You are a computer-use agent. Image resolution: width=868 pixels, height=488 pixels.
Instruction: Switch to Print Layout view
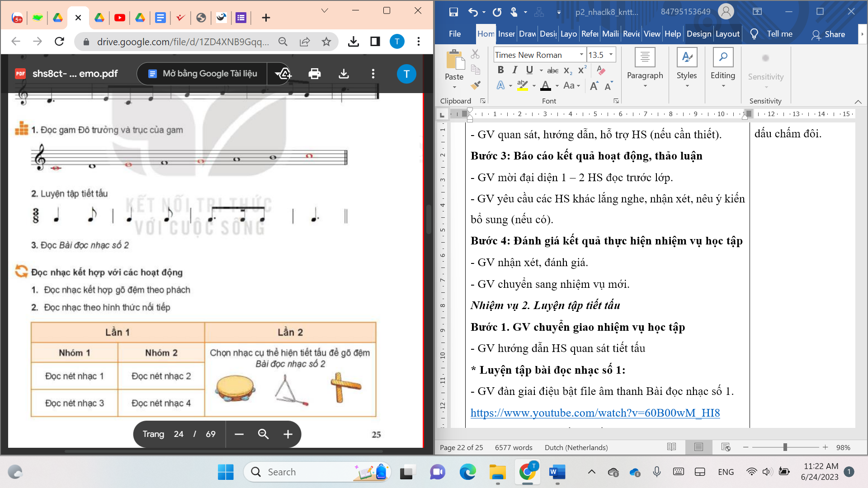coord(698,447)
